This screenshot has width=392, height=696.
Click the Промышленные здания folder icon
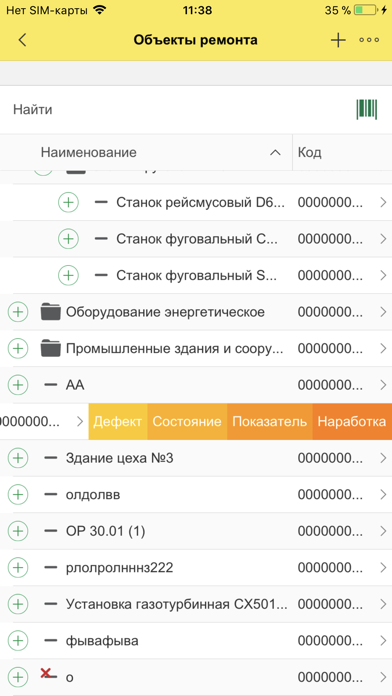pyautogui.click(x=51, y=348)
